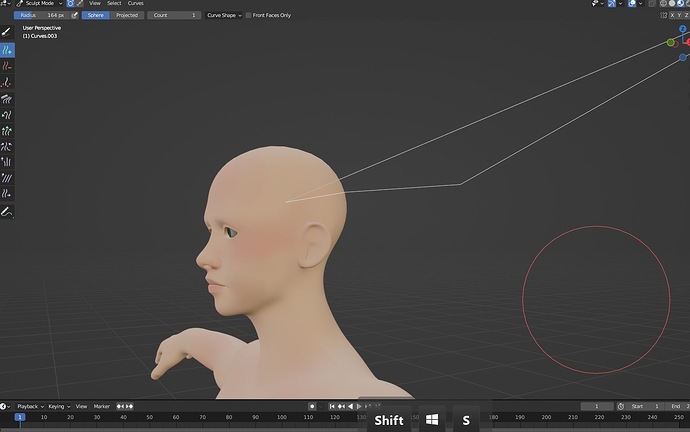Open the Curves menu
The width and height of the screenshot is (690, 432).
136,4
